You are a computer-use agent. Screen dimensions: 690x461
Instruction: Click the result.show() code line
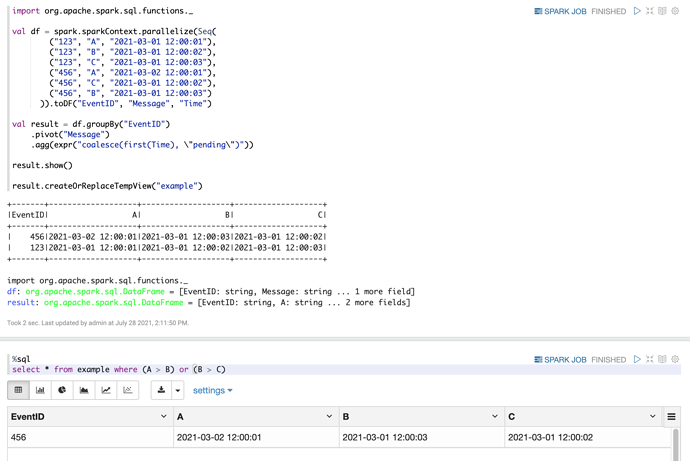[x=42, y=165]
